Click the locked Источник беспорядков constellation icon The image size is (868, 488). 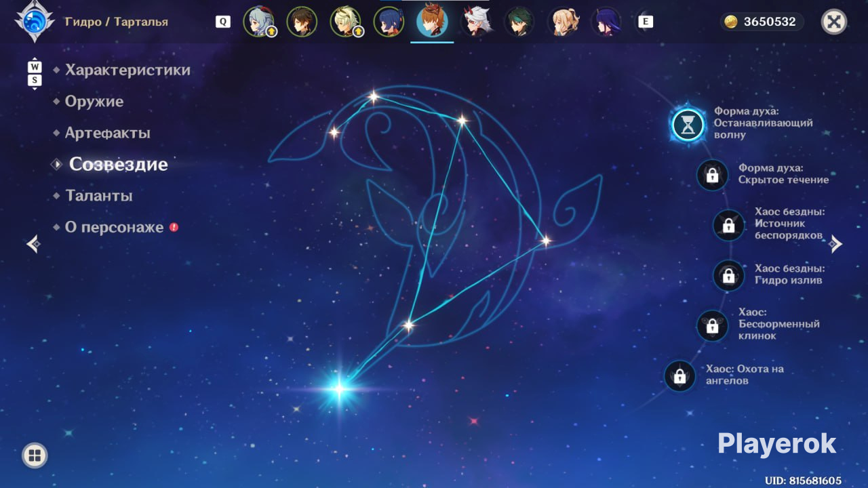click(x=728, y=225)
